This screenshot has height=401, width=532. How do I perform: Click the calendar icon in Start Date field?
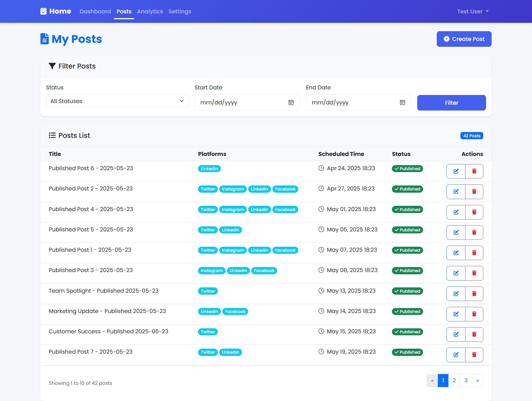pyautogui.click(x=291, y=102)
